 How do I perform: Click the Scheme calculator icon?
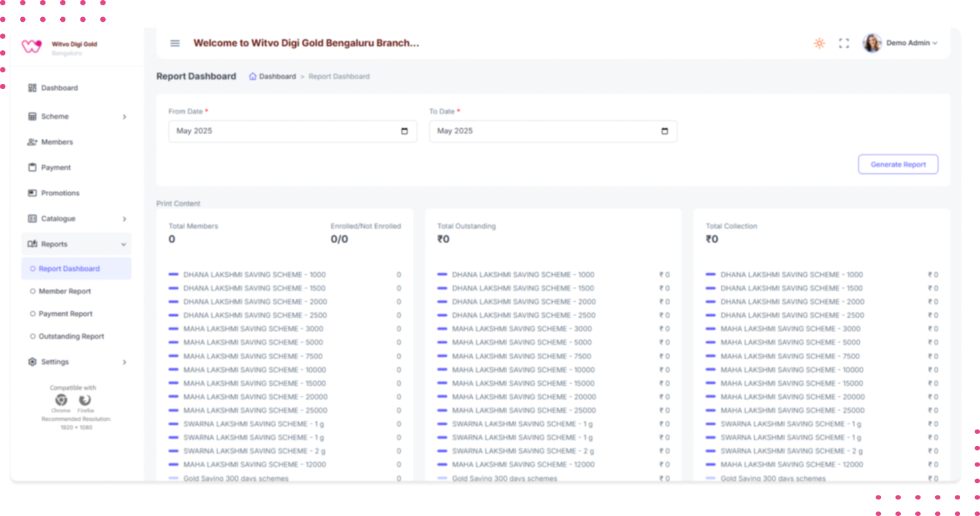pyautogui.click(x=32, y=116)
